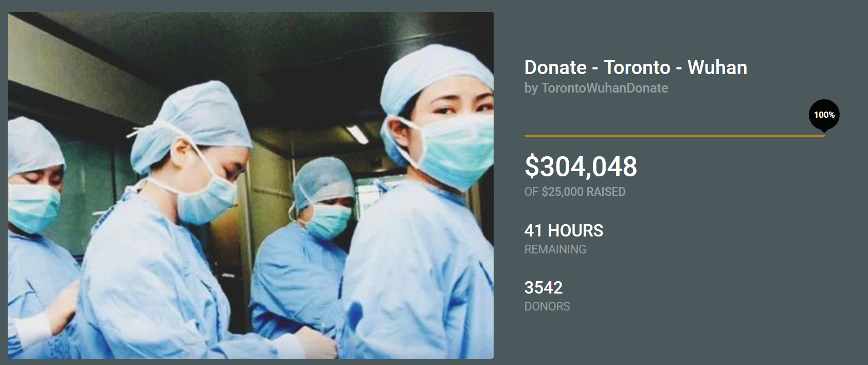
Task: Open the DONORS label below the count
Action: [547, 306]
